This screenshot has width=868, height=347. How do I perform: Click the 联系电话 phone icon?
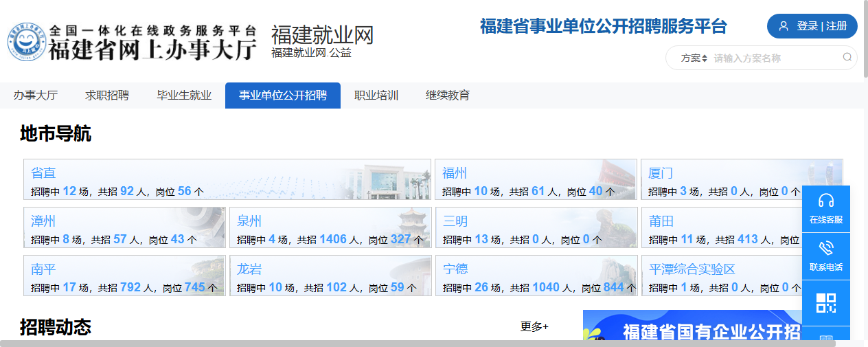[x=826, y=248]
